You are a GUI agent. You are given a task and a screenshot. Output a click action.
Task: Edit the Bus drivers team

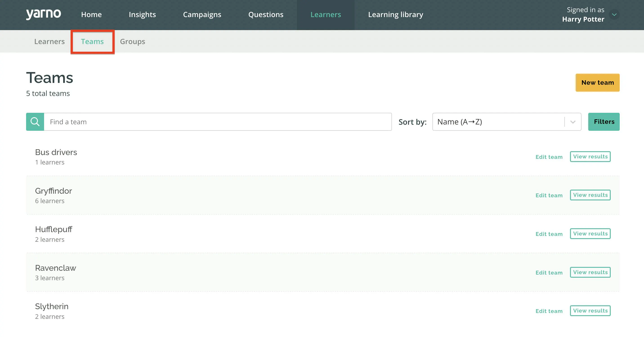pos(549,157)
